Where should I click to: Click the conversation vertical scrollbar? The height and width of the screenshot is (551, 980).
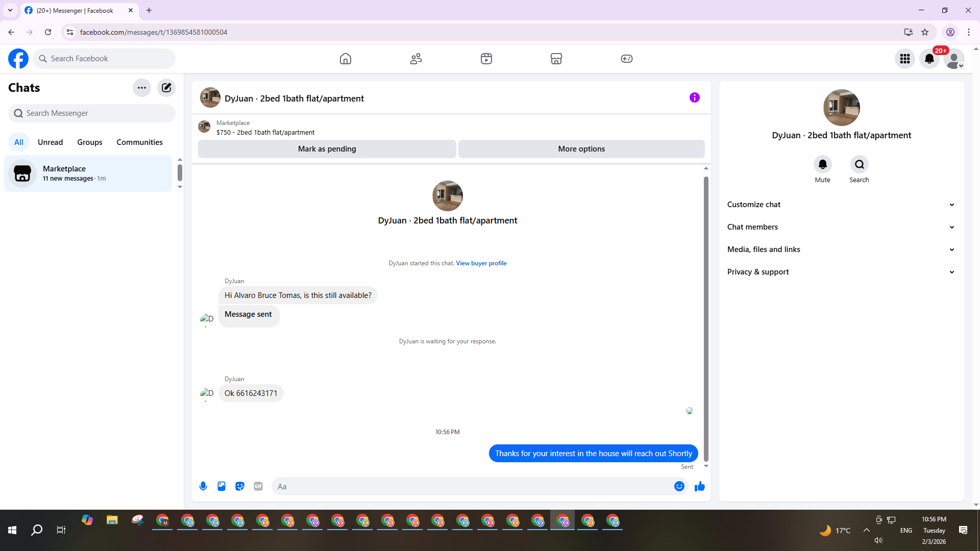706,316
